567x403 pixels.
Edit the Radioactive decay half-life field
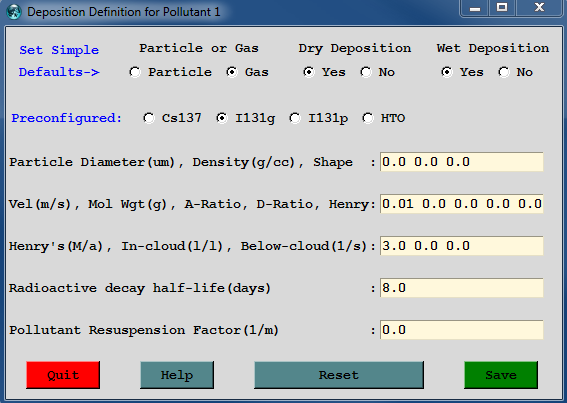point(461,288)
